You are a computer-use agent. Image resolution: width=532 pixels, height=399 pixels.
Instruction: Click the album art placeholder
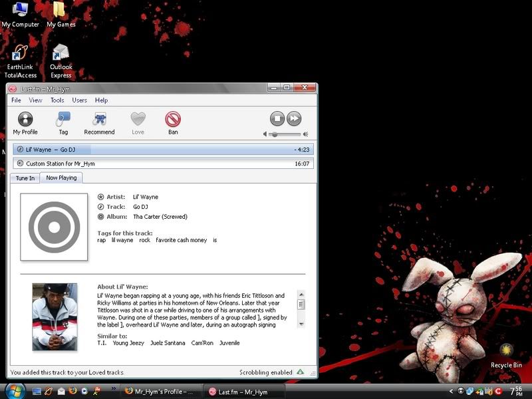click(x=54, y=227)
